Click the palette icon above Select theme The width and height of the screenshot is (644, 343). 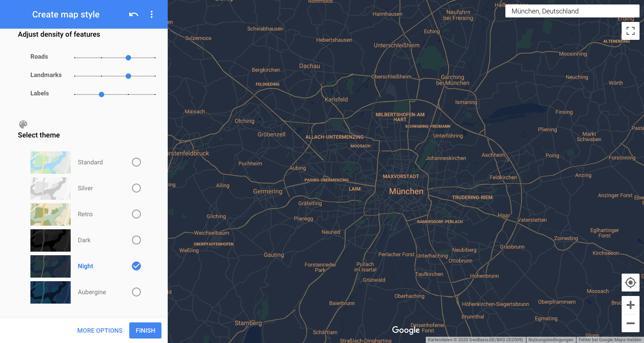click(x=23, y=124)
